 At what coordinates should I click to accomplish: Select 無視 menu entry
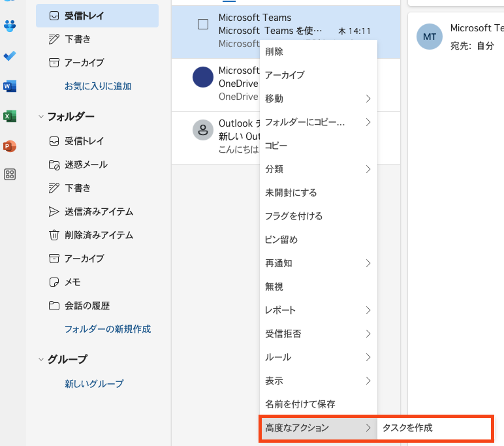[318, 287]
